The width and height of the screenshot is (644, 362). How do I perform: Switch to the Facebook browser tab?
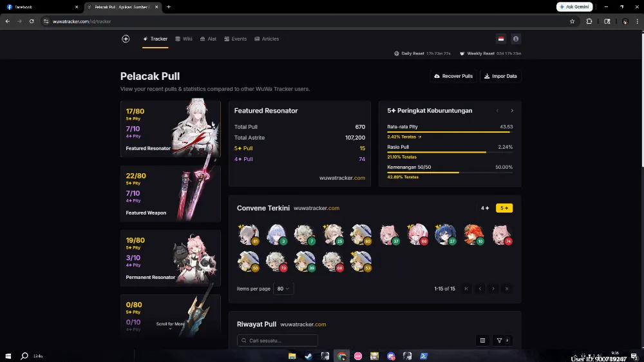coord(41,7)
